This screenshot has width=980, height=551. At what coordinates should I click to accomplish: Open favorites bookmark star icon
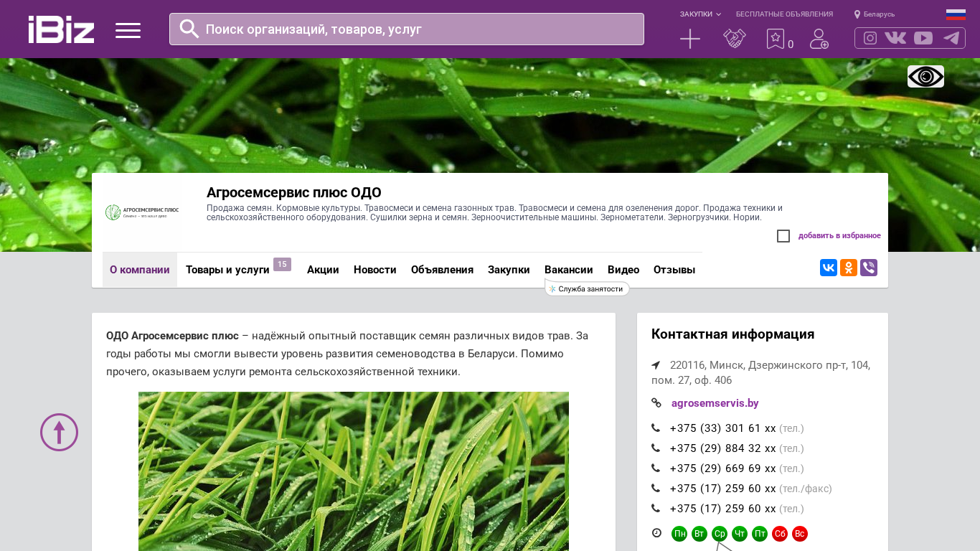[x=776, y=39]
